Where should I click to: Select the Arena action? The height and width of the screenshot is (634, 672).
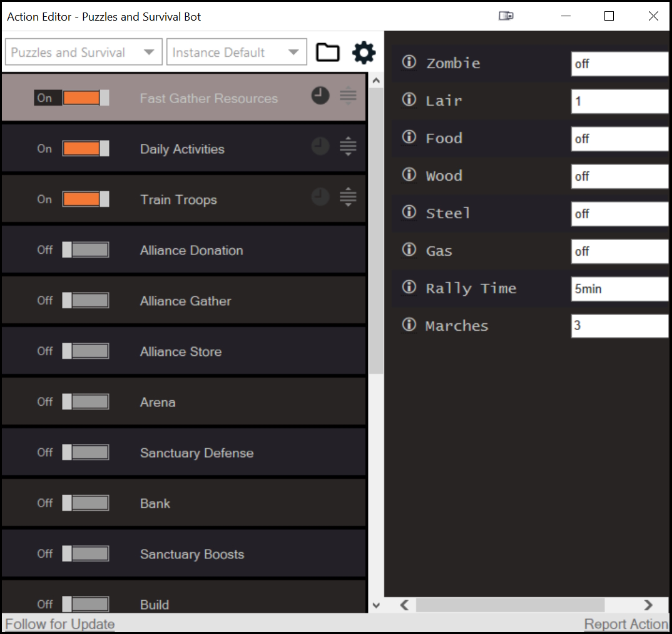pyautogui.click(x=184, y=401)
